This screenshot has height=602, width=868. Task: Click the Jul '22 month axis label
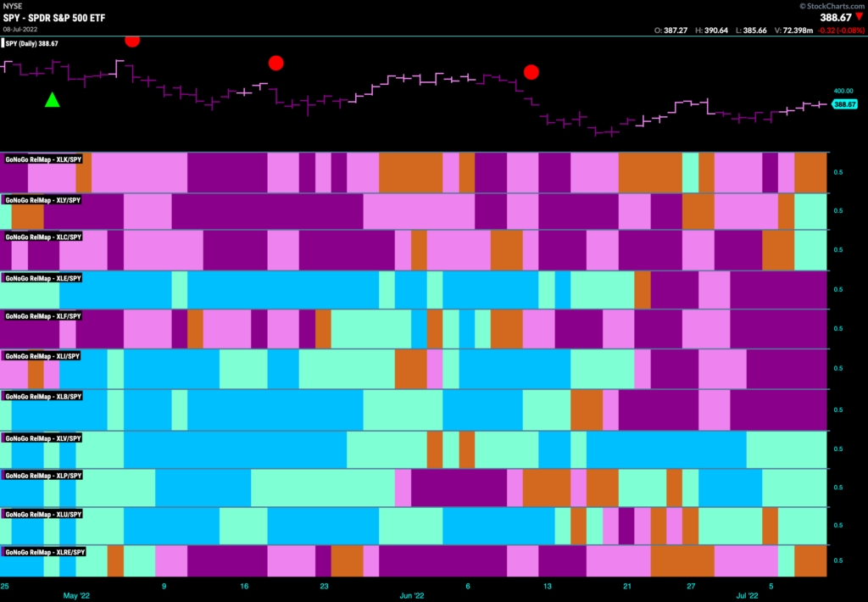[x=747, y=596]
